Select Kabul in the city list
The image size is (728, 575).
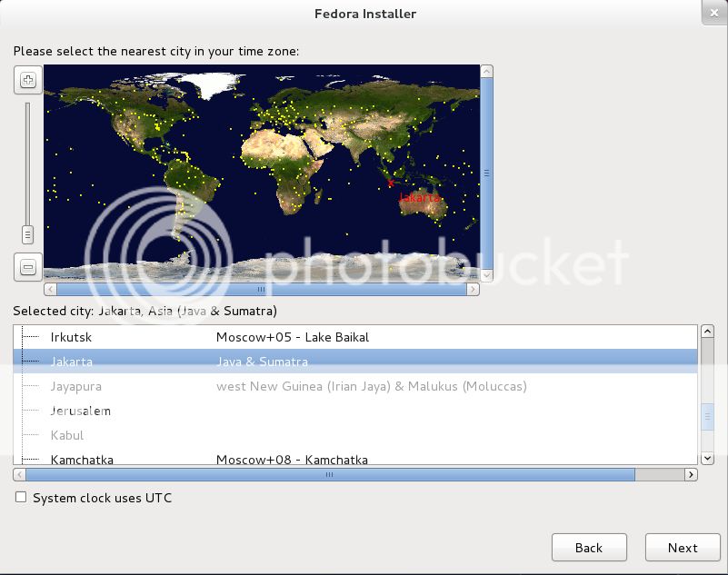355,435
